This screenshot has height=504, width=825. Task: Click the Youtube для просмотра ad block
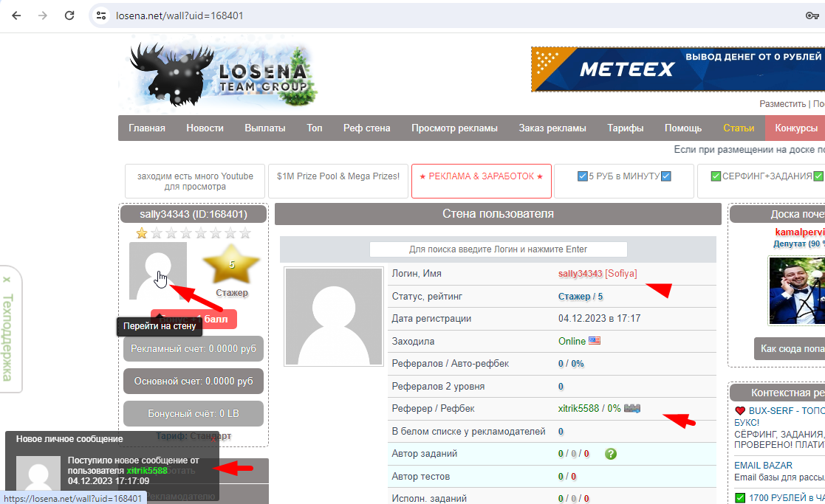click(x=195, y=182)
